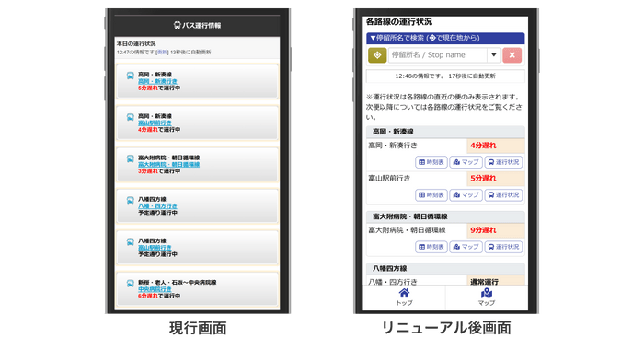Open マップ for 富山駅前行き row in renewed screen
644x339 pixels.
[466, 195]
